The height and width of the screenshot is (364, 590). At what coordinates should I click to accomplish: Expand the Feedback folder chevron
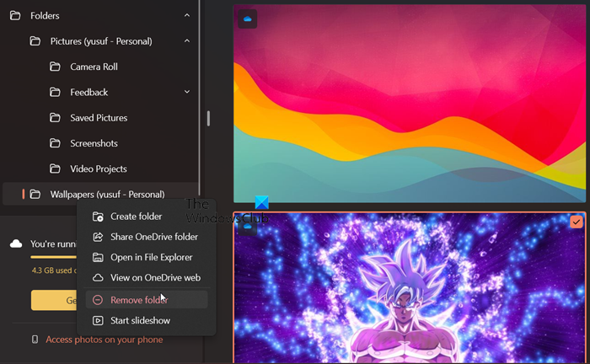[187, 92]
